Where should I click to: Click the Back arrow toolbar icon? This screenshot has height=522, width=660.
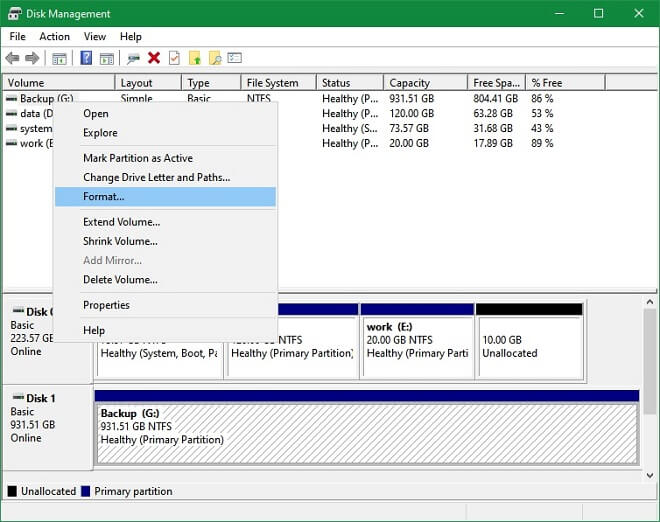click(x=13, y=58)
